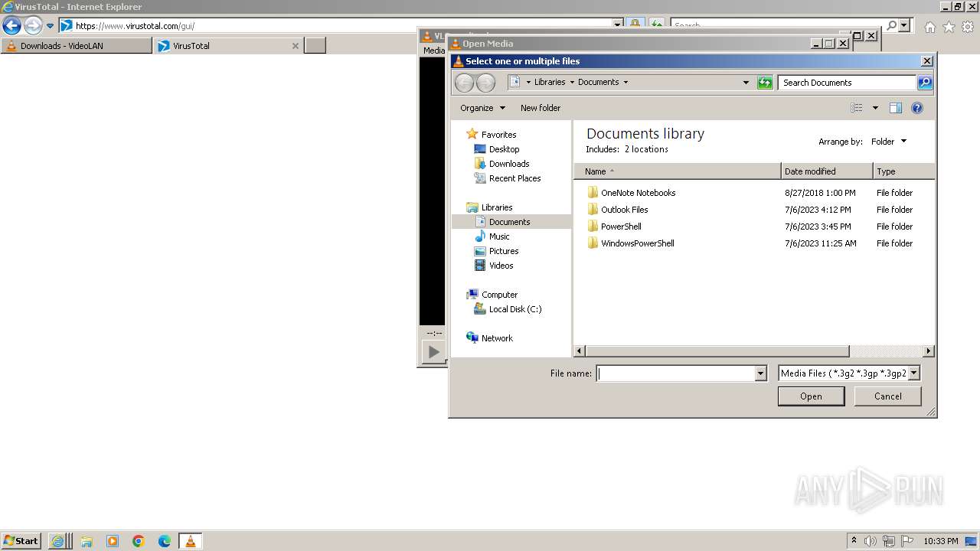Viewport: 980px width, 551px height.
Task: Open the File name history dropdown
Action: pyautogui.click(x=760, y=373)
